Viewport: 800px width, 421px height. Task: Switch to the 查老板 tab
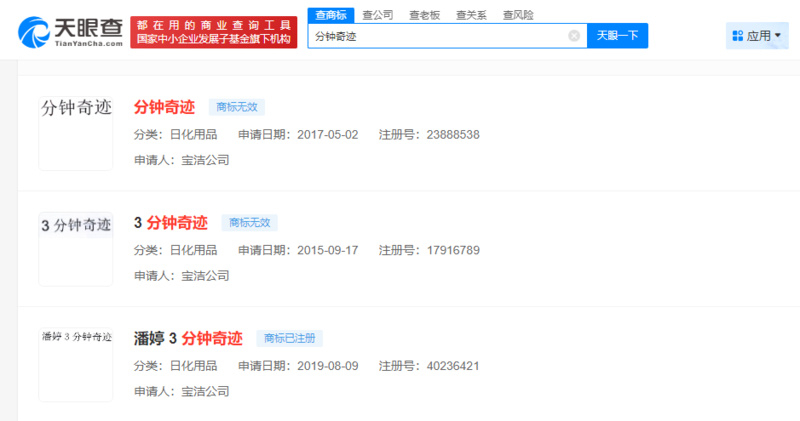point(424,15)
